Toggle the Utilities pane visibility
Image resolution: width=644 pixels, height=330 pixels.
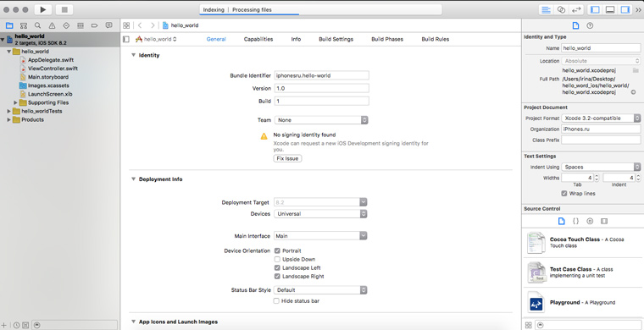(625, 10)
